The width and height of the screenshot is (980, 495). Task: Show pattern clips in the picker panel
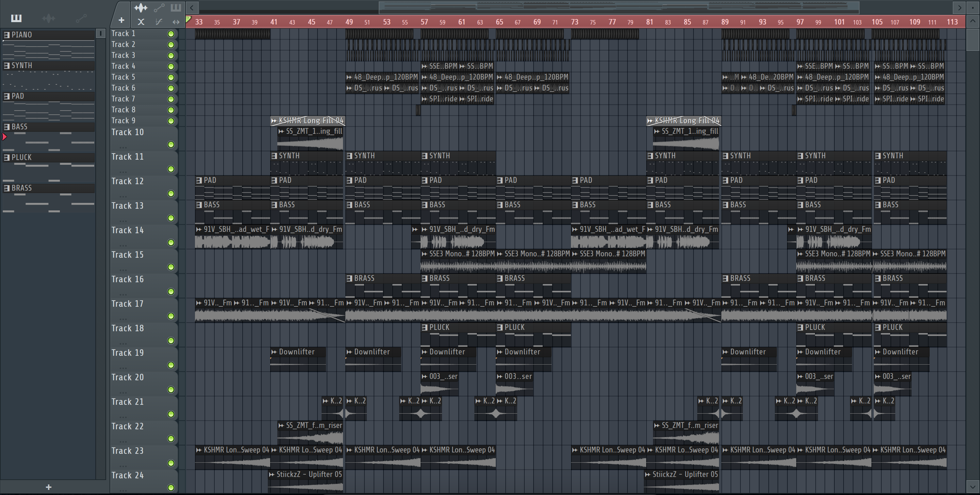coord(16,18)
